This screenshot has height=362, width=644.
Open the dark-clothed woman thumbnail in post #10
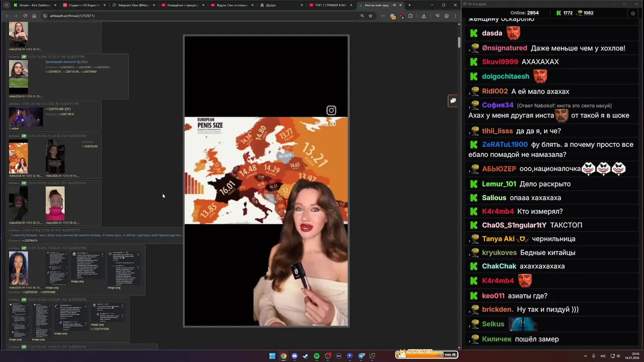click(55, 156)
